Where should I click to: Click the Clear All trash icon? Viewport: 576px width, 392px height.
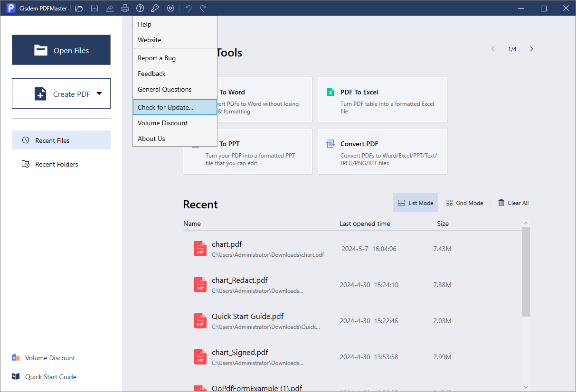tap(501, 203)
